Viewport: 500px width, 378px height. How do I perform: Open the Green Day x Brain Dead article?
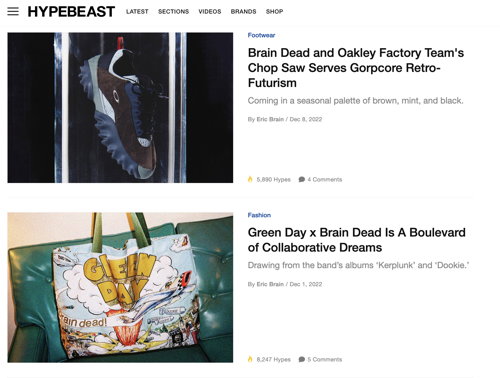point(357,240)
